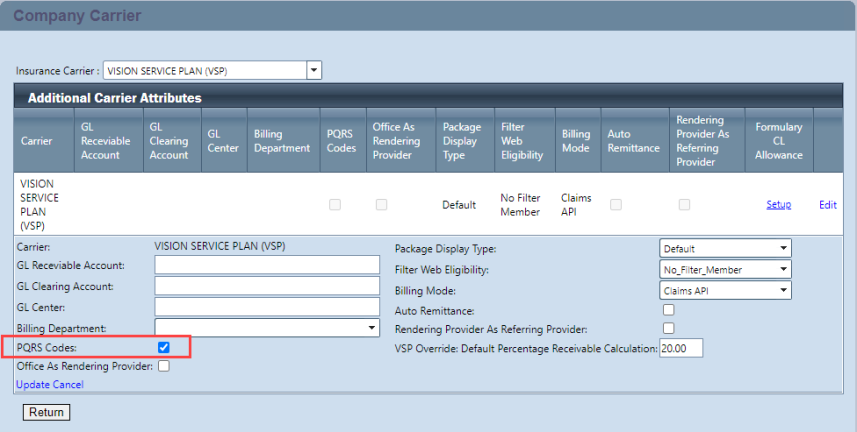This screenshot has width=857, height=432.
Task: Open the Insurance Carrier dropdown
Action: pyautogui.click(x=212, y=71)
